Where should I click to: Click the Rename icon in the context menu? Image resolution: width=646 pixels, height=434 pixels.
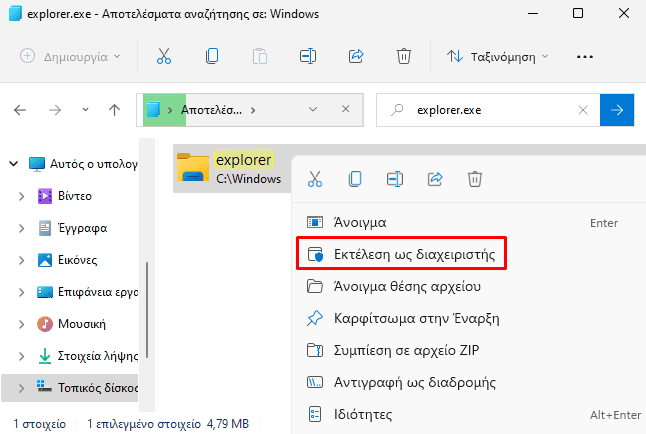click(395, 179)
